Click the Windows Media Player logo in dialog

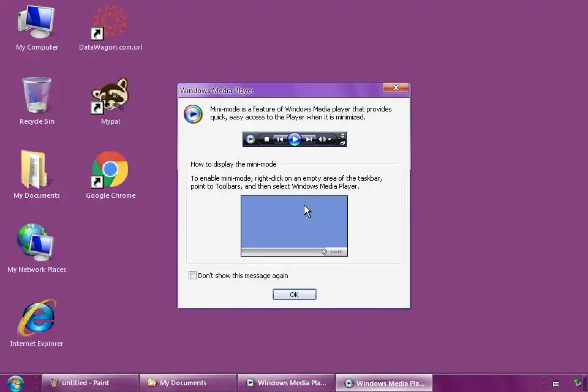coord(193,114)
